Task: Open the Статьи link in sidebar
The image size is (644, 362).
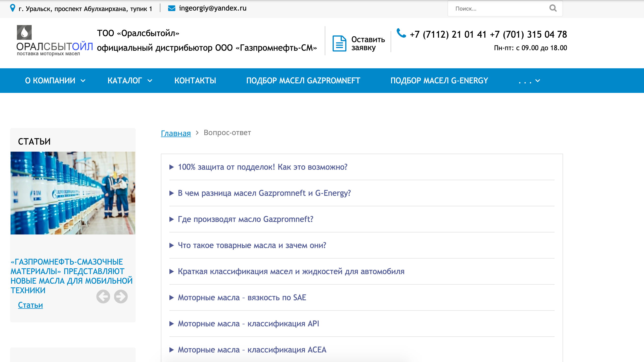Action: point(30,305)
